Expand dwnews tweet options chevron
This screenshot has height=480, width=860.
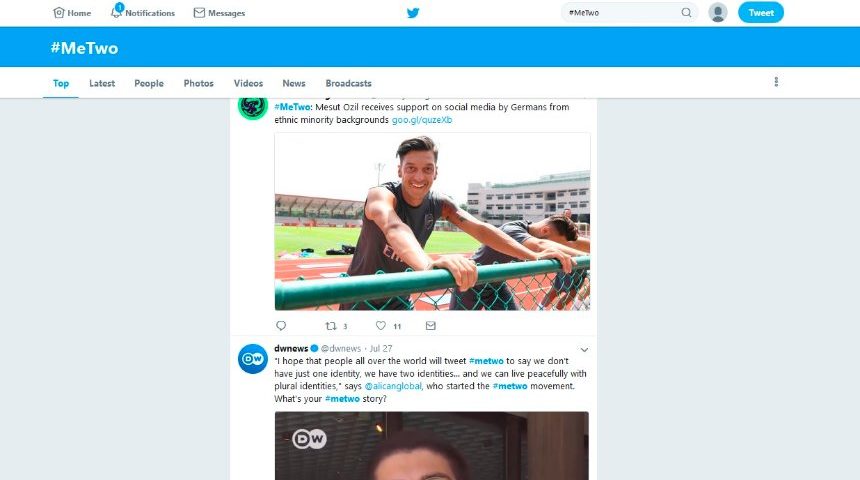coord(584,349)
